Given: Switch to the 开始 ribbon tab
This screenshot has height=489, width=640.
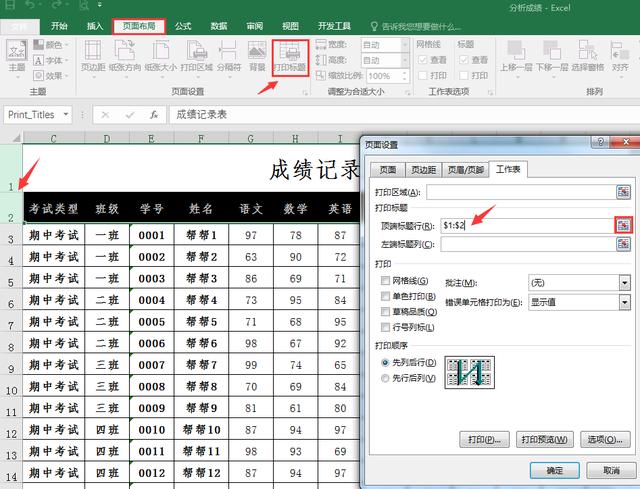Looking at the screenshot, I should [x=59, y=26].
